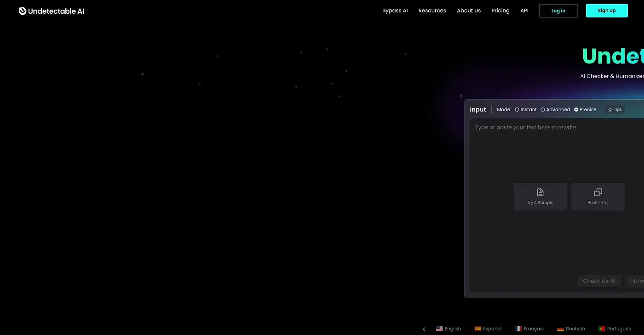
Task: Select Precise mode radio button
Action: (576, 110)
